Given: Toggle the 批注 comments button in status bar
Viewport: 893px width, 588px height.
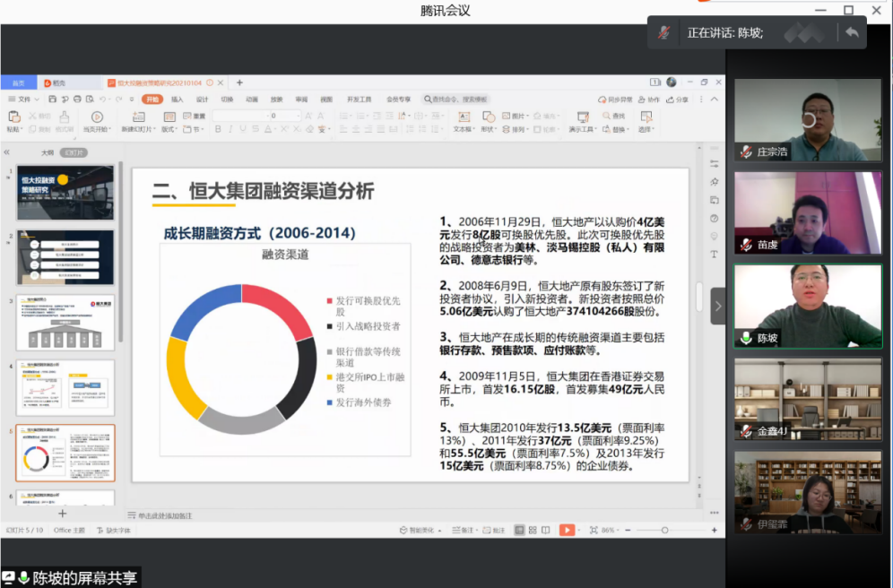Looking at the screenshot, I should click(x=494, y=530).
